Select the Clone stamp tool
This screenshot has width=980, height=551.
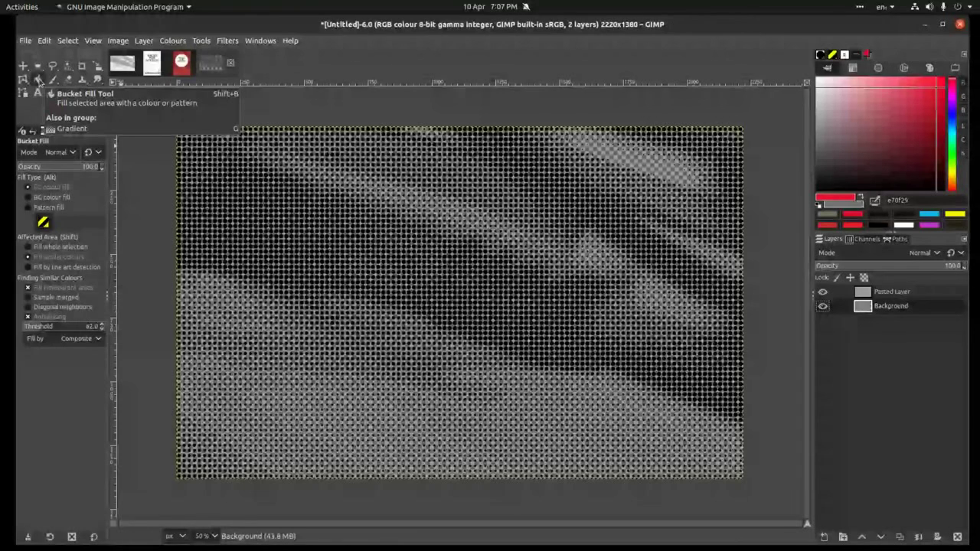point(82,80)
